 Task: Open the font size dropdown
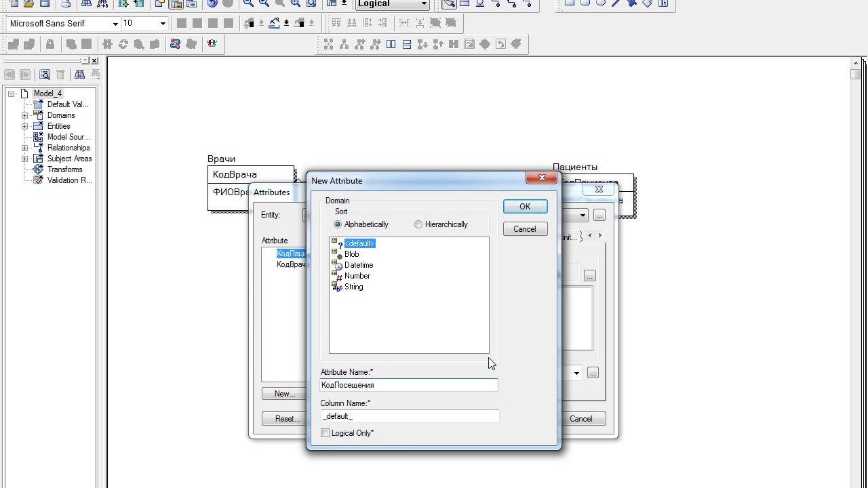(x=163, y=24)
